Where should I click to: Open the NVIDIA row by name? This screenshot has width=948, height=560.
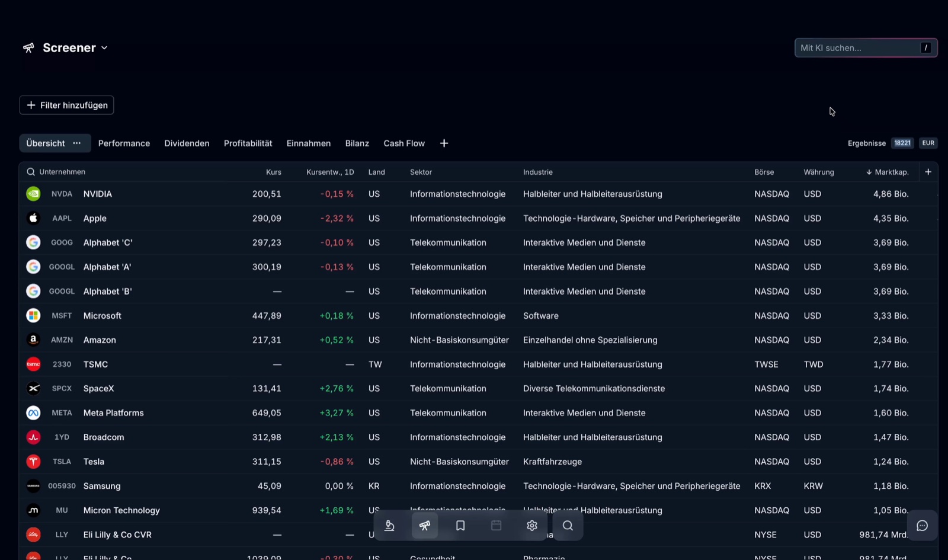[98, 194]
